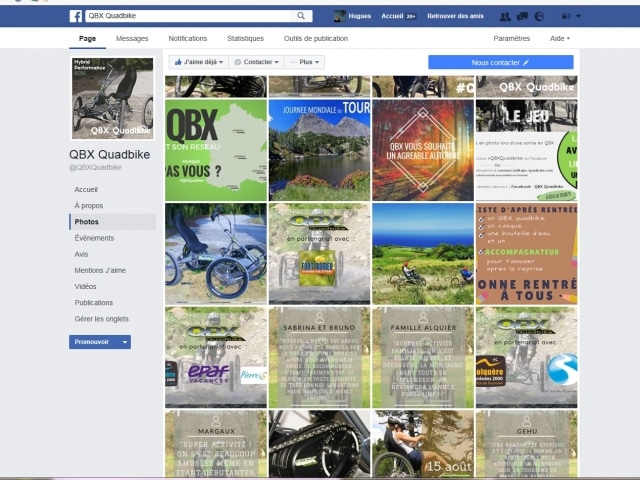Select À propos in the sidebar
This screenshot has width=640, height=480.
89,206
